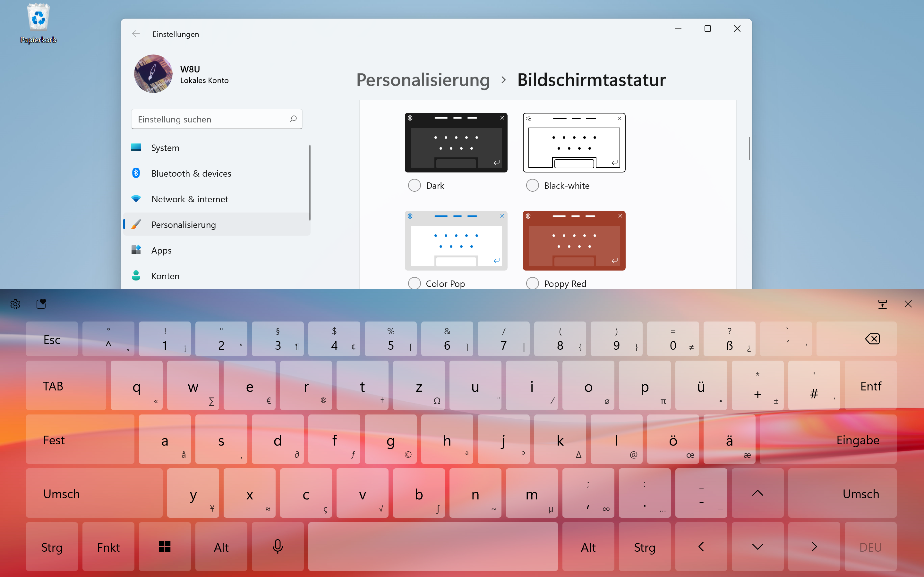Select the Dark keyboard theme radio button
924x577 pixels.
[414, 186]
